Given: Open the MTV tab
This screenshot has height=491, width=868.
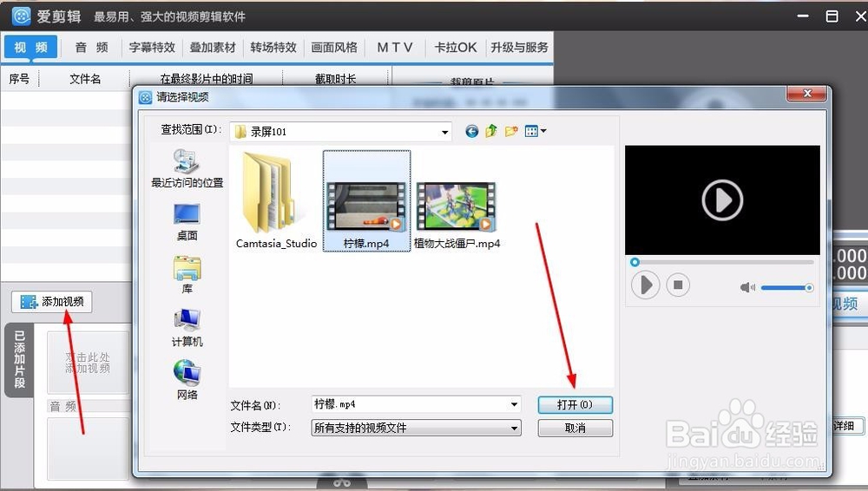Looking at the screenshot, I should 395,48.
